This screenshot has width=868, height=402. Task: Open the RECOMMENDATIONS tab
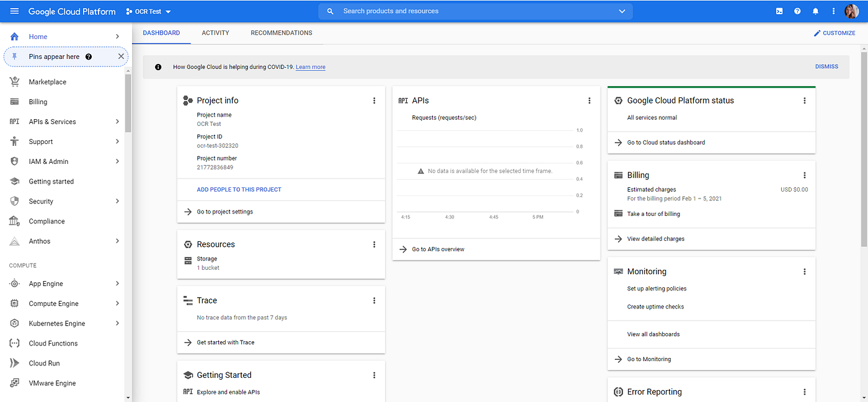click(281, 32)
